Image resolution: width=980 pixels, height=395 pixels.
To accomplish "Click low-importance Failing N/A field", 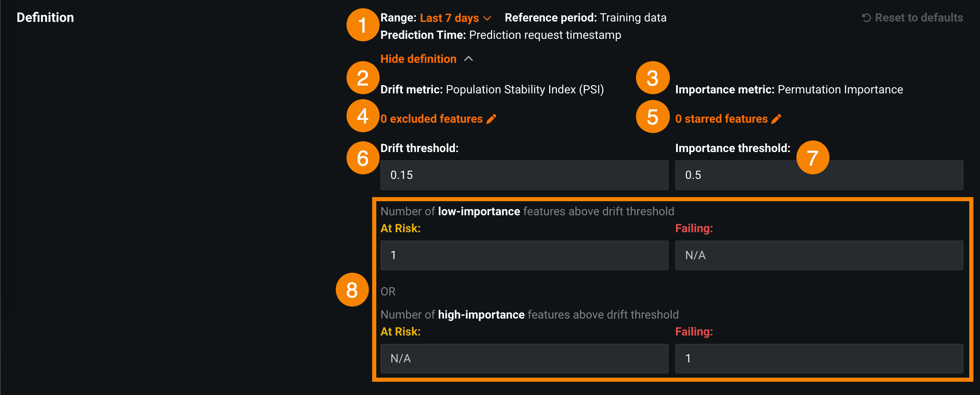I will pos(819,255).
